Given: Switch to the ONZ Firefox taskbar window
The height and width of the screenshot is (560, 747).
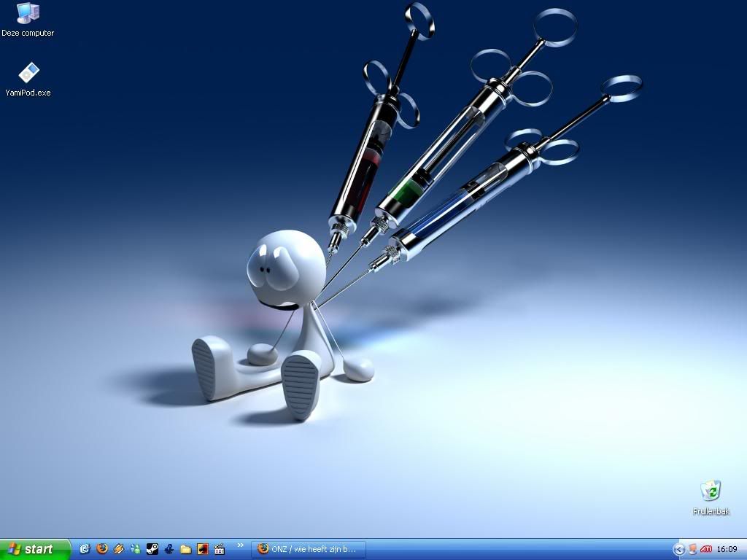Looking at the screenshot, I should 309,549.
